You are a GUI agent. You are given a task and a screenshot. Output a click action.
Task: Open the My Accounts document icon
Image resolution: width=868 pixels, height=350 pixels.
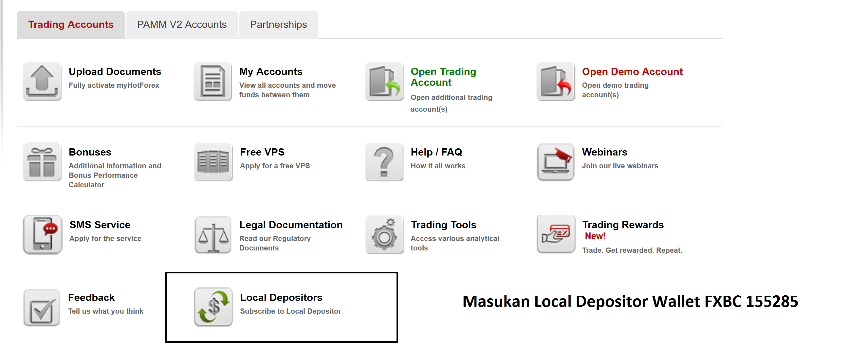tap(213, 81)
